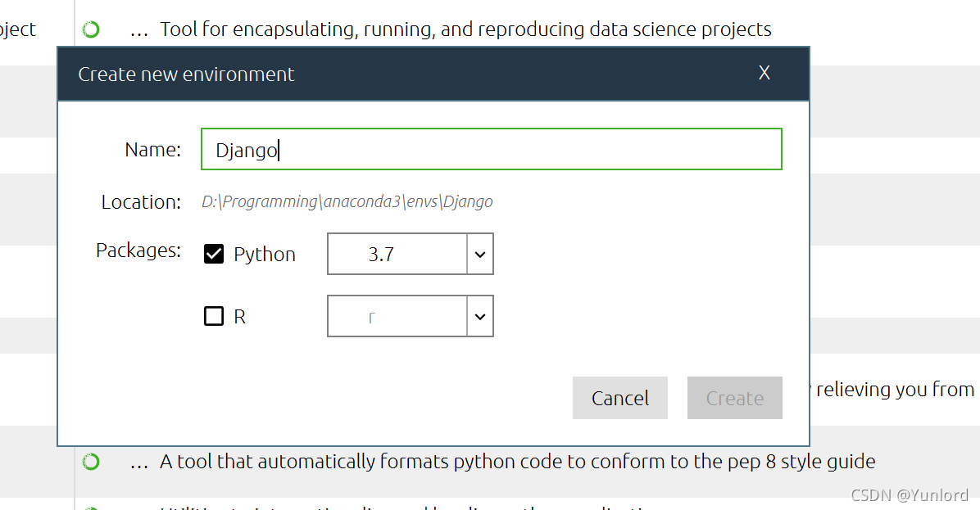Expand the R version dropdown arrow

(480, 317)
